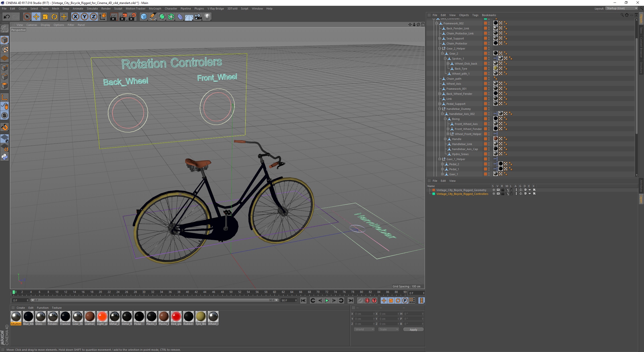Click the end frame 90 F field
Viewport: 644px width, 352px height.
click(289, 300)
